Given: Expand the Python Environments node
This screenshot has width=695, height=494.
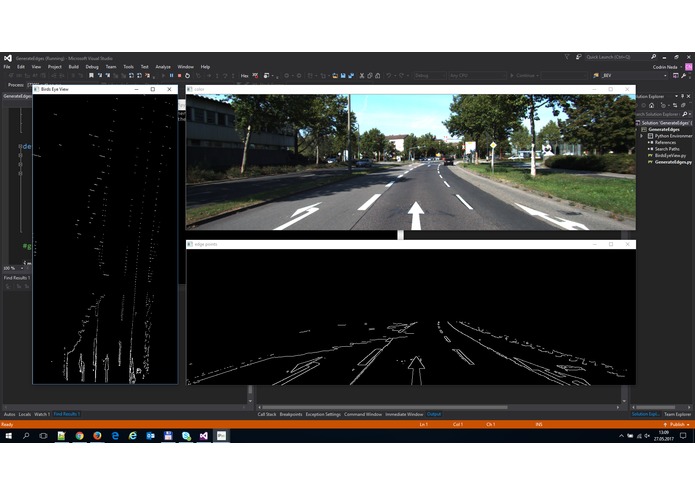Looking at the screenshot, I should 641,136.
